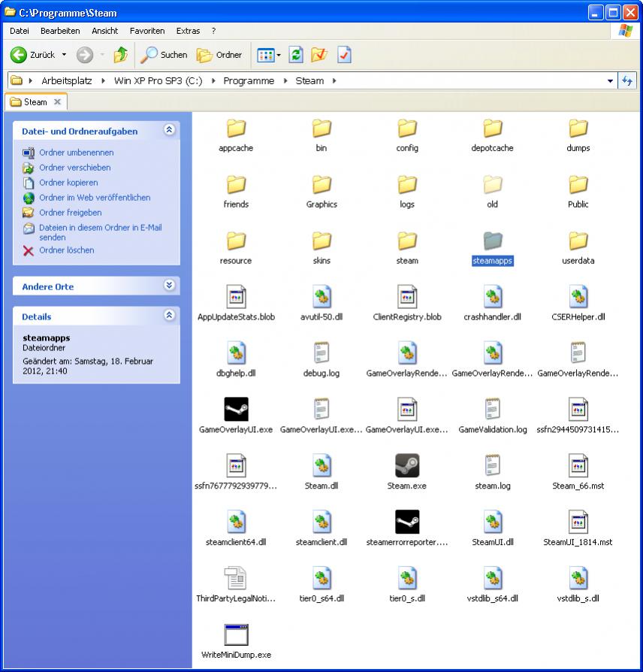Click Ordner umbenennen link

pyautogui.click(x=77, y=153)
